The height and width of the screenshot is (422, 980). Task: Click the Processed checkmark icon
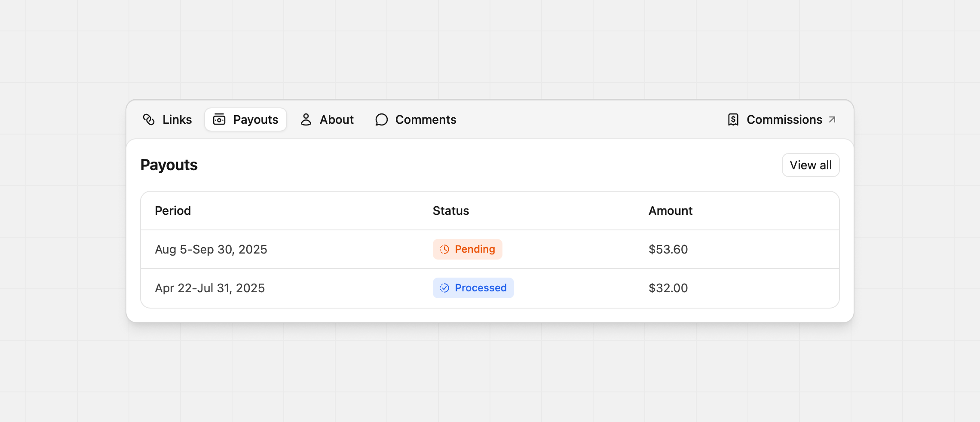tap(444, 288)
